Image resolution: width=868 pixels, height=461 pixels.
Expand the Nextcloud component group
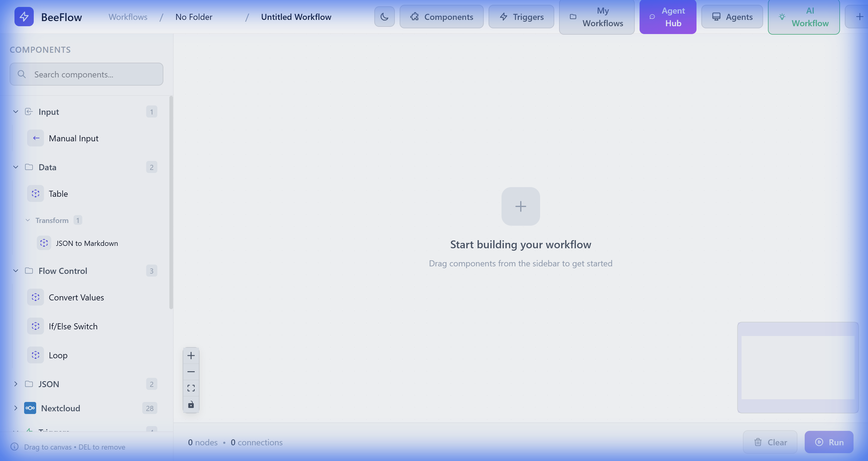click(15, 408)
